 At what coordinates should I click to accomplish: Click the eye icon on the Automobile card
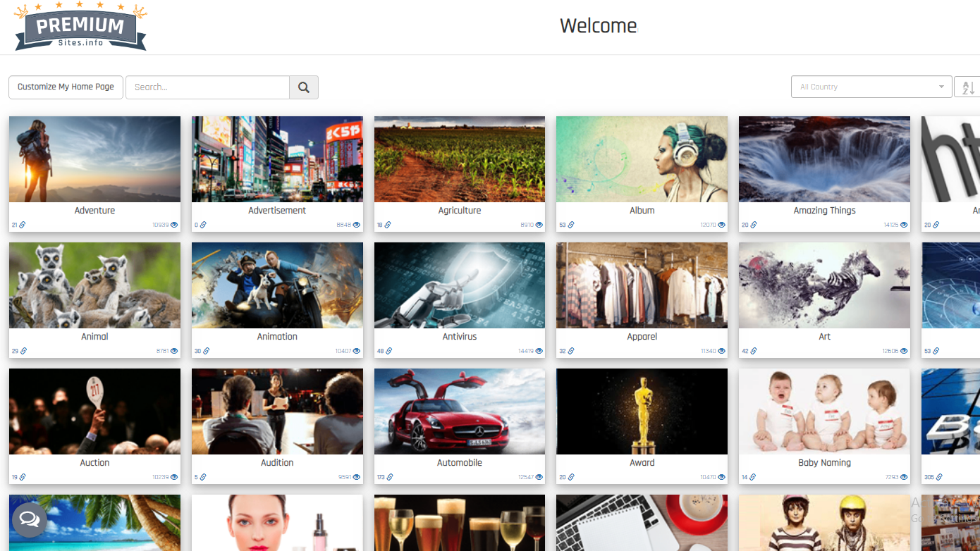pos(539,477)
